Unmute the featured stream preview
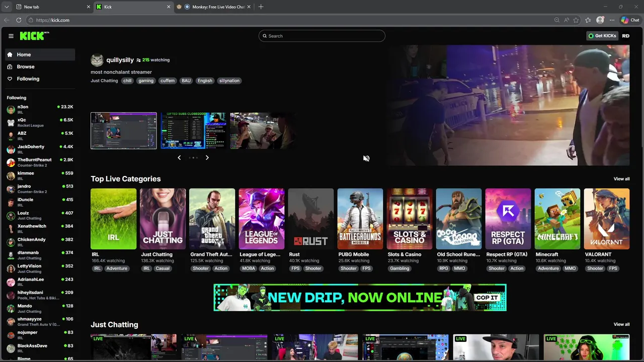This screenshot has height=362, width=644. point(366,158)
